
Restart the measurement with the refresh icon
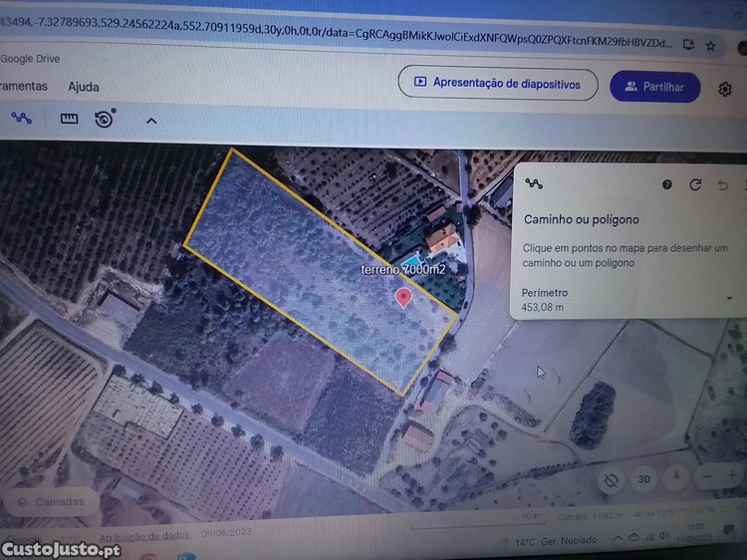coord(695,184)
